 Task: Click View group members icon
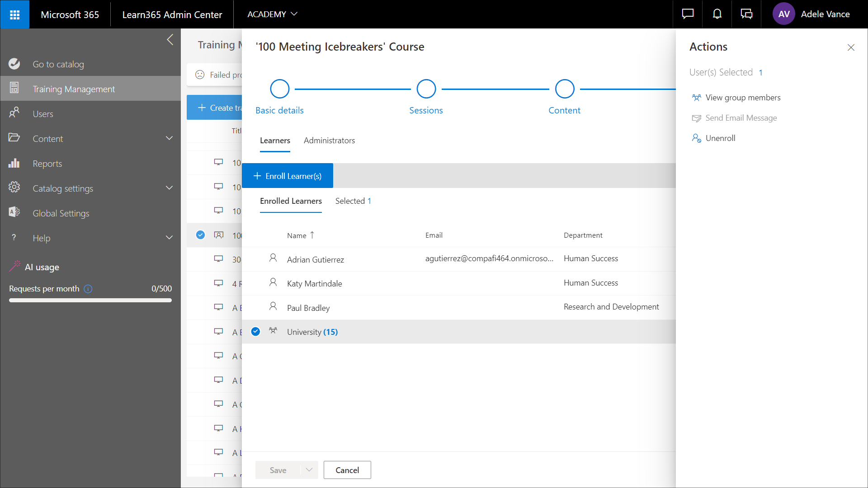click(696, 98)
